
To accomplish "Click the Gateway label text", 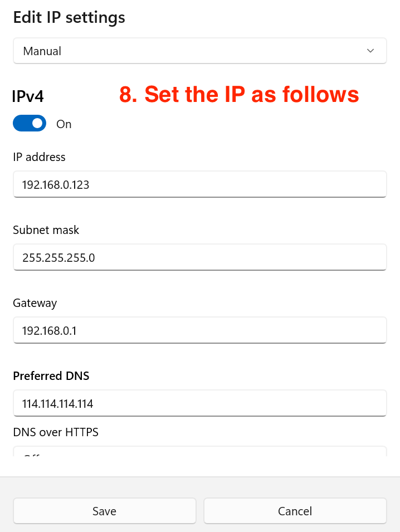I will (35, 303).
